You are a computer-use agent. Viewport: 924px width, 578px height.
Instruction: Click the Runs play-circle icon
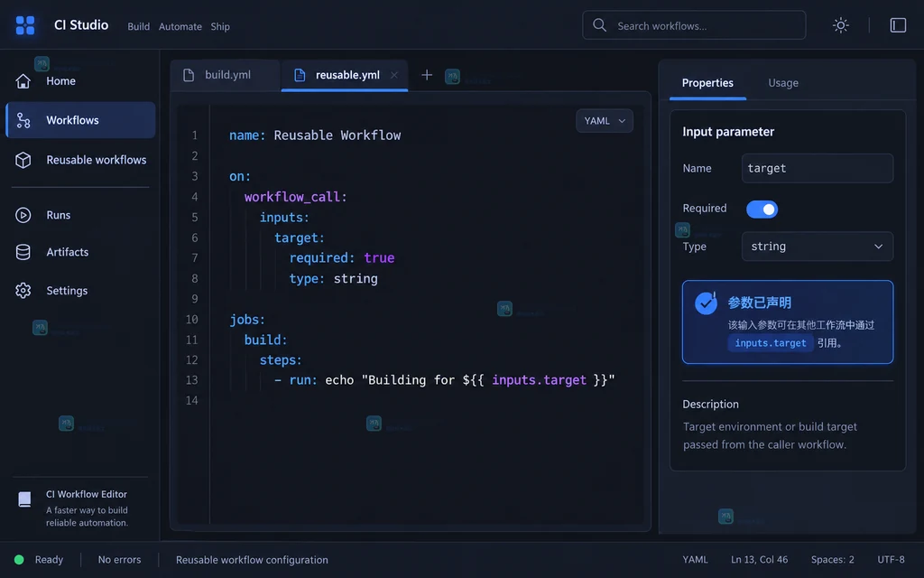tap(23, 215)
